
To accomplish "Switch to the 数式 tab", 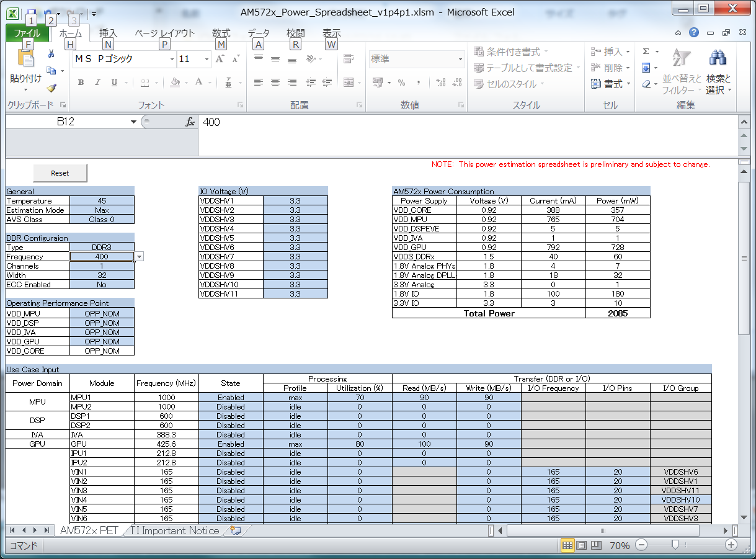I will coord(221,34).
